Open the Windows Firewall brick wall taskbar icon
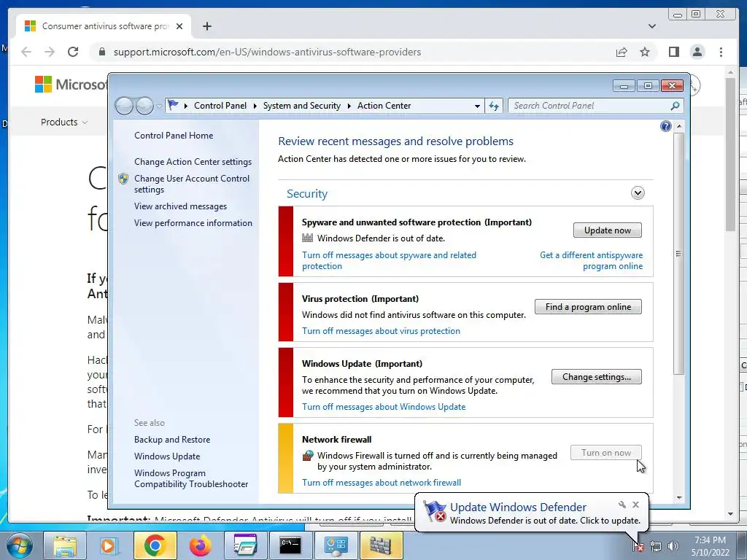The width and height of the screenshot is (747, 560). tap(381, 545)
